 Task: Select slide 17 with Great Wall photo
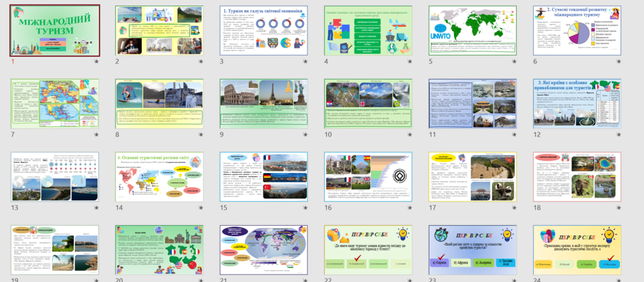pyautogui.click(x=473, y=177)
